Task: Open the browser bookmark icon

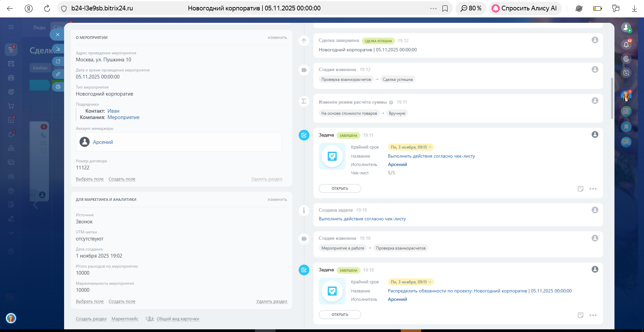Action: 445,8
